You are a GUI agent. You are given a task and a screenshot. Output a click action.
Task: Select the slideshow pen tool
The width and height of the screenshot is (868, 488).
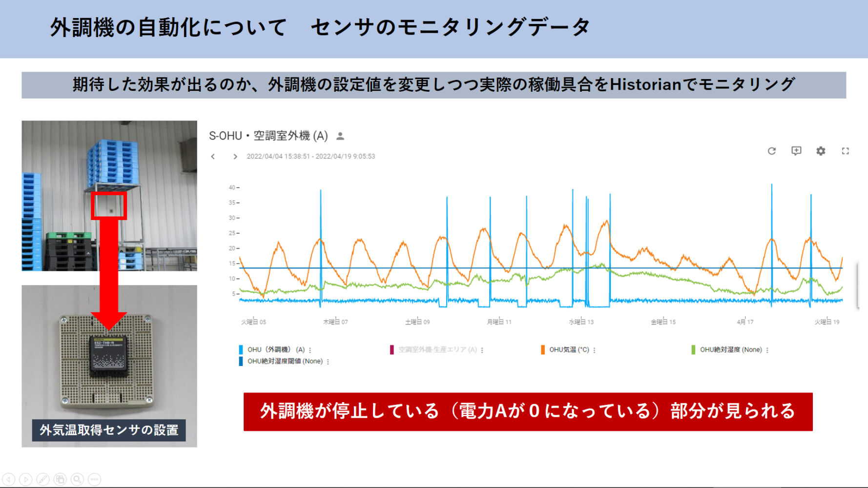tap(43, 479)
